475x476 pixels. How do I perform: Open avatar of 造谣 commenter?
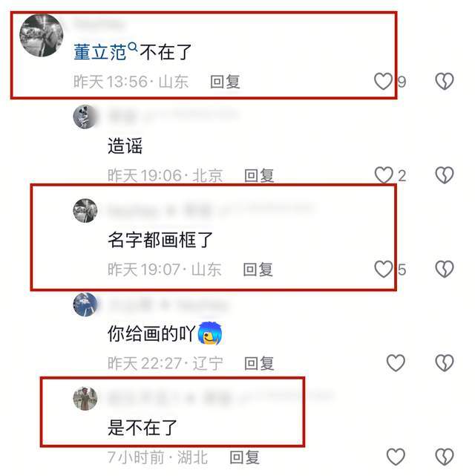tap(85, 117)
